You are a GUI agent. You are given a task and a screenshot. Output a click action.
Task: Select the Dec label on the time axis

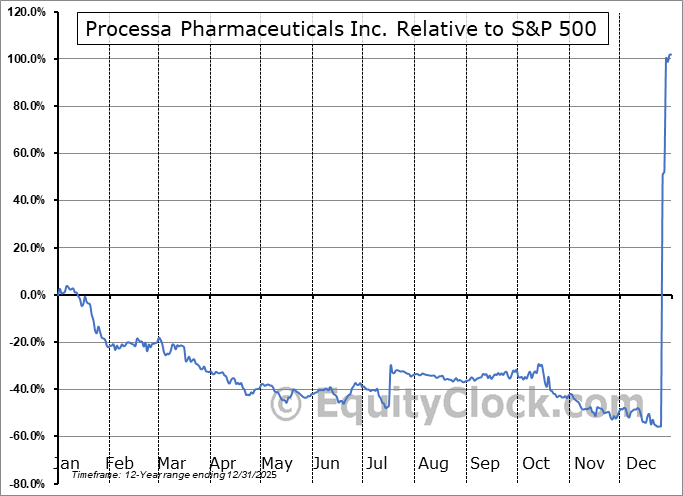(642, 463)
